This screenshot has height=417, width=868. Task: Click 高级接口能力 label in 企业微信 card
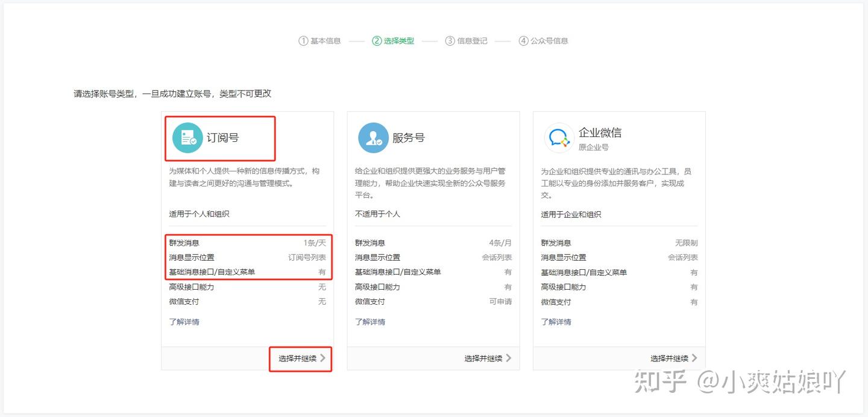(x=563, y=287)
